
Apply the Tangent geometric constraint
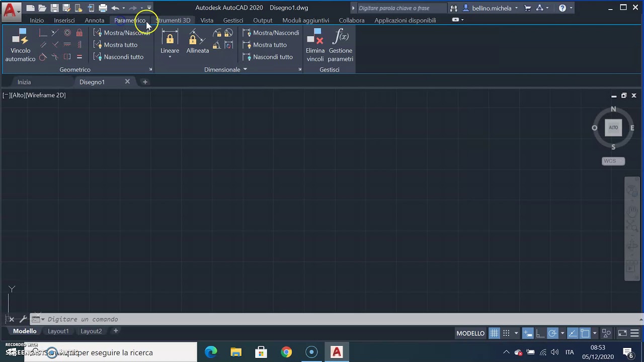pyautogui.click(x=43, y=57)
